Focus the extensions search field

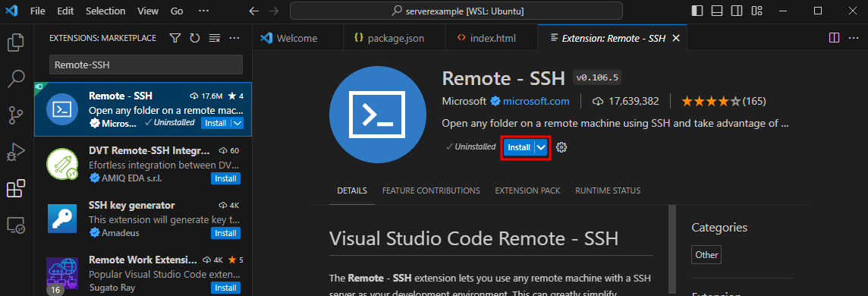pos(146,65)
